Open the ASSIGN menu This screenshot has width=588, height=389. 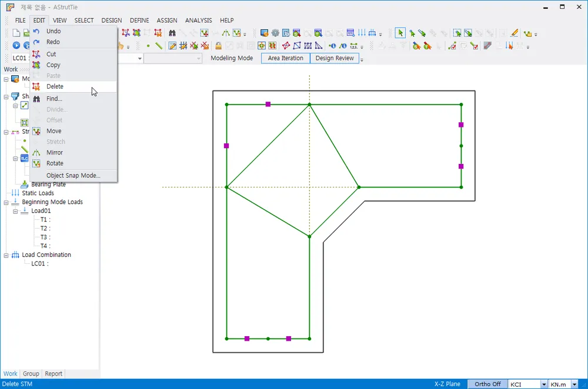tap(167, 20)
